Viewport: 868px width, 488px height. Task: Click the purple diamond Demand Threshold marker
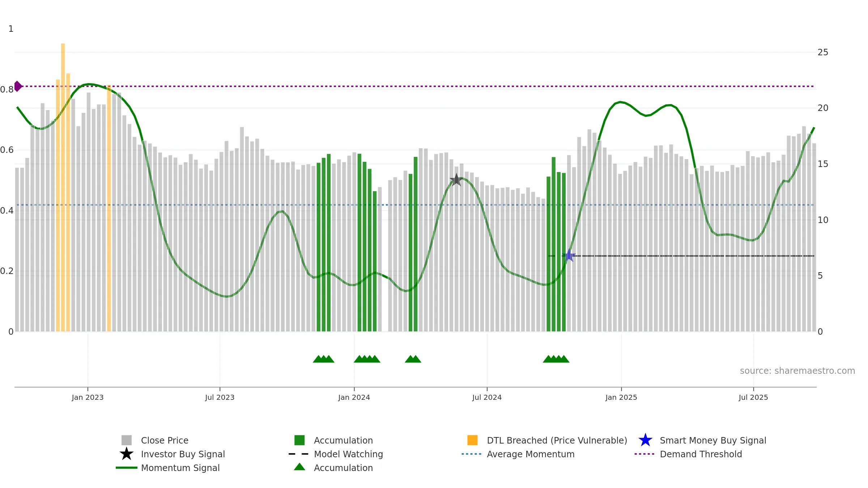(x=18, y=86)
